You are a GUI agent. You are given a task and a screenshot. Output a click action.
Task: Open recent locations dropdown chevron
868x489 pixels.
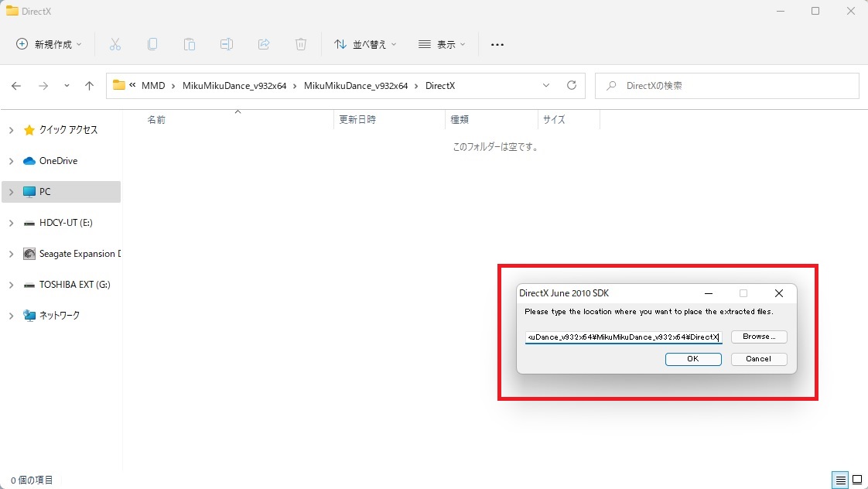[x=67, y=86]
